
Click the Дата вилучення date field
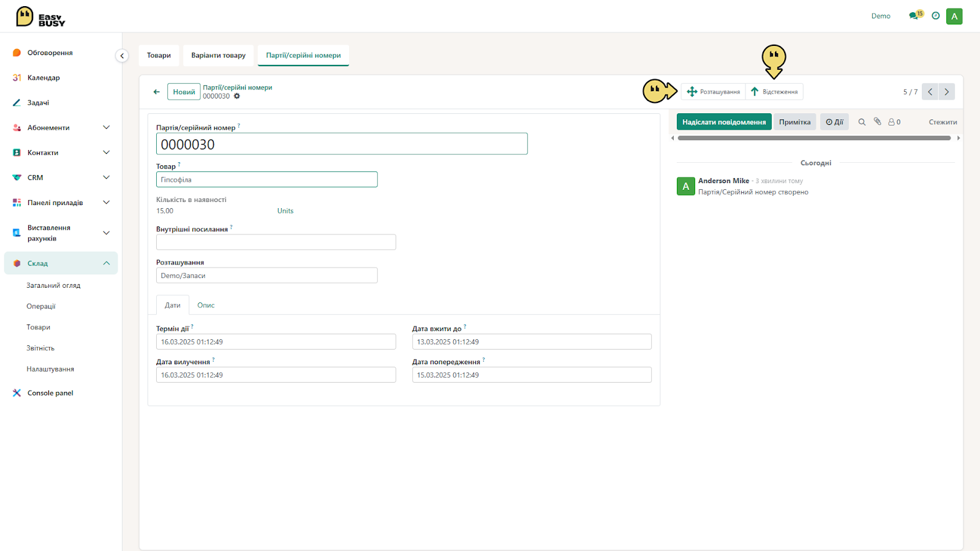click(276, 375)
